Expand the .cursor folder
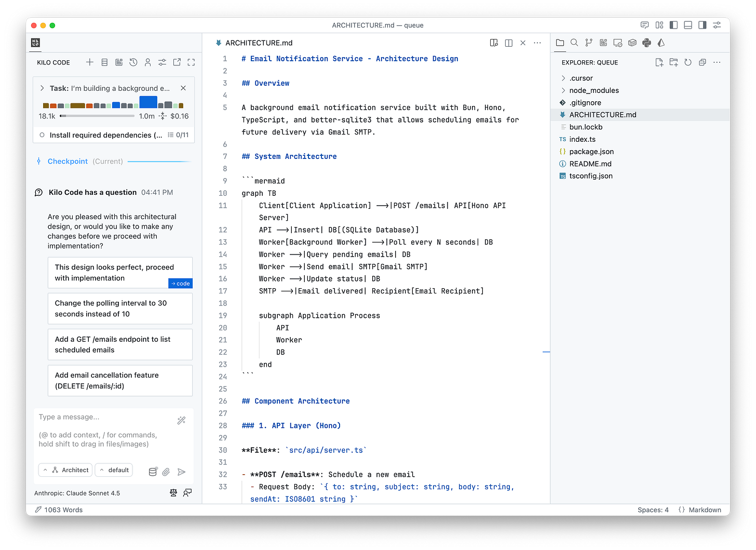The width and height of the screenshot is (756, 550). [x=640, y=78]
